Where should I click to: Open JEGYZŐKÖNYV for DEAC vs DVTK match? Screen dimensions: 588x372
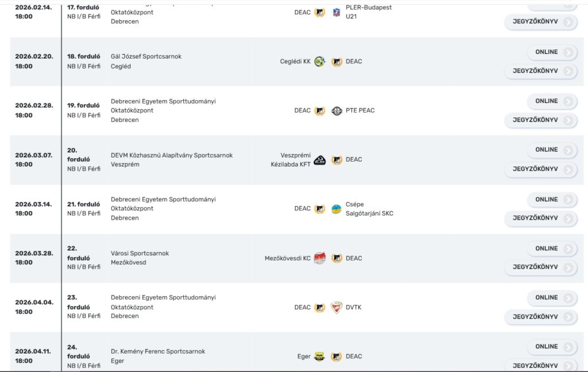point(540,317)
